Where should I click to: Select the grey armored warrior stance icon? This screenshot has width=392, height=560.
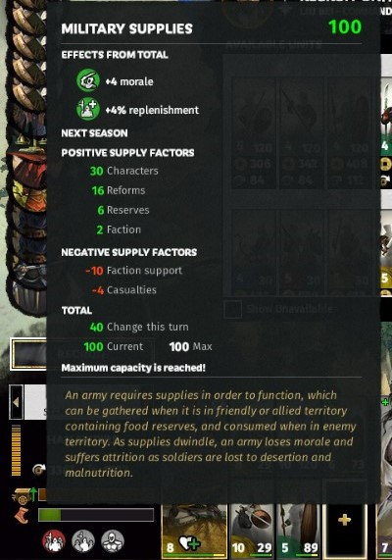pyautogui.click(x=113, y=540)
